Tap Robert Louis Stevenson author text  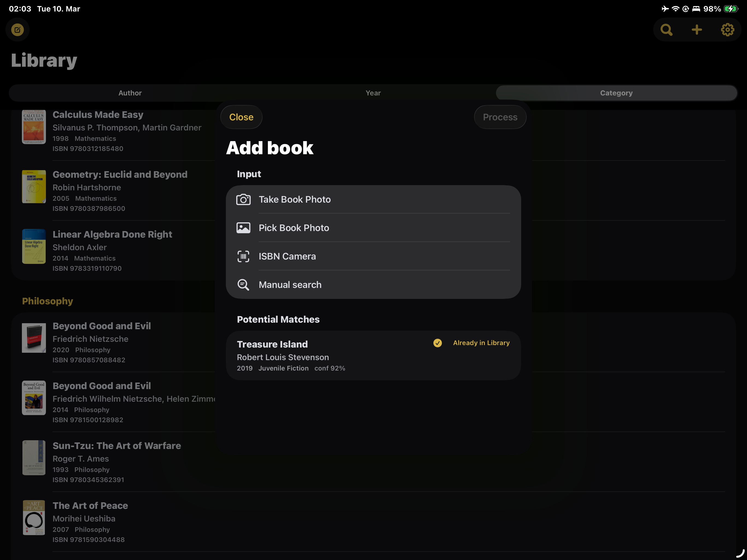point(283,357)
